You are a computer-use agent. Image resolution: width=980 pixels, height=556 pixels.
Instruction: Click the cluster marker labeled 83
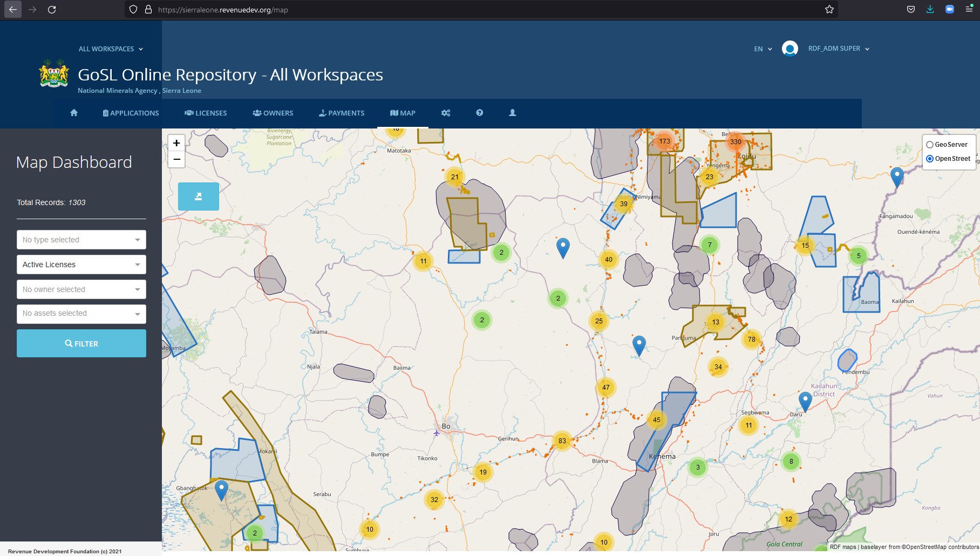pos(562,441)
